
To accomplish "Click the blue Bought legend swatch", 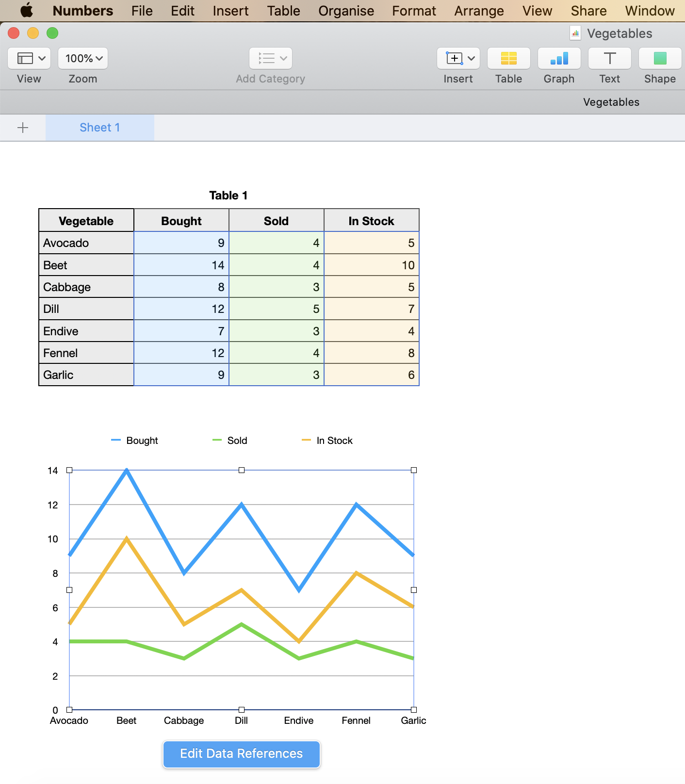I will 116,441.
